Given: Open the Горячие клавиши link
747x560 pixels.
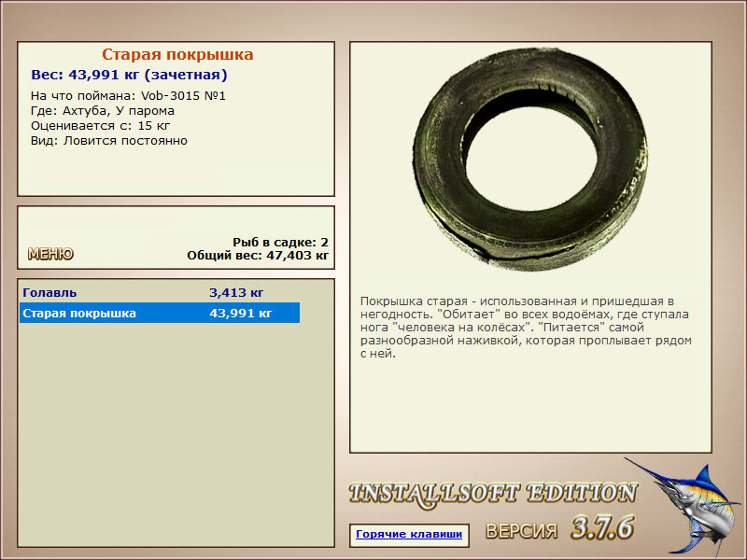Looking at the screenshot, I should tap(409, 534).
